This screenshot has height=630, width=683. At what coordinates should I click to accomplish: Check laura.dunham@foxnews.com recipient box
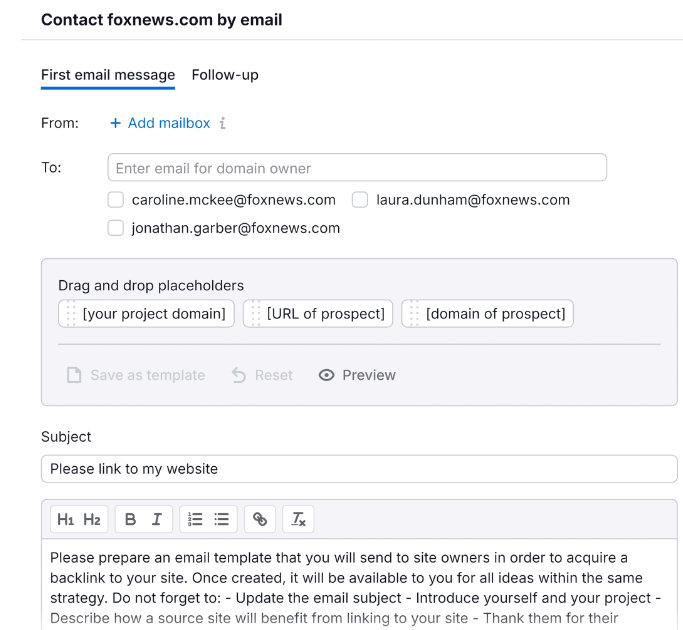[x=360, y=200]
